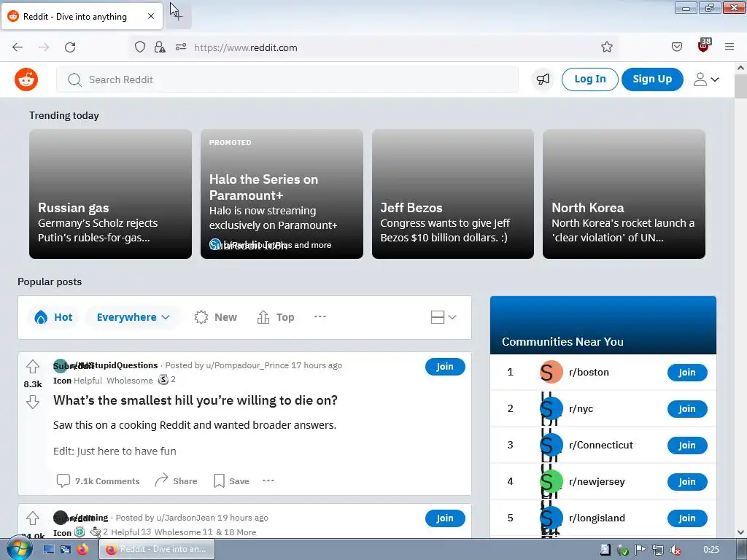Screen dimensions: 747x560
Task: Open the r/Connecticut community link
Action: click(601, 446)
